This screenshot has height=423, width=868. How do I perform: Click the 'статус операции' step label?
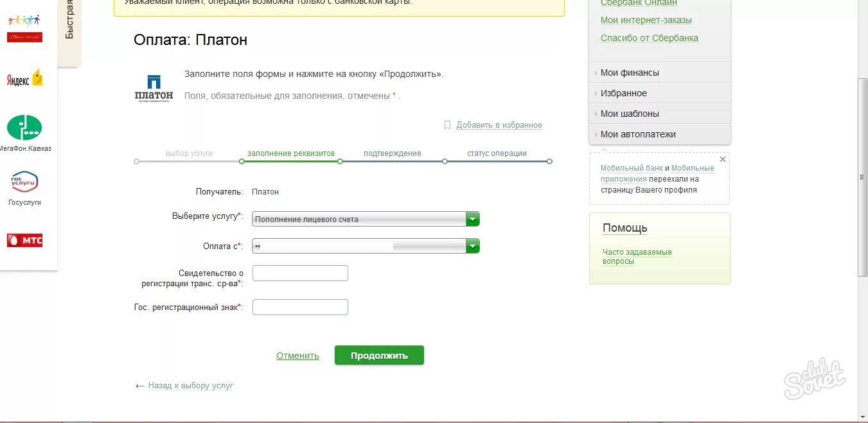point(497,153)
